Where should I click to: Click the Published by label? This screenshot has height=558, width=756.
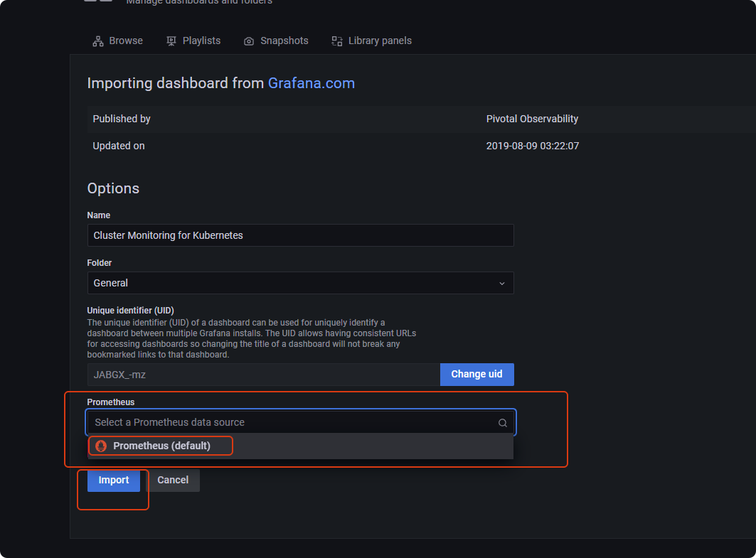[122, 119]
